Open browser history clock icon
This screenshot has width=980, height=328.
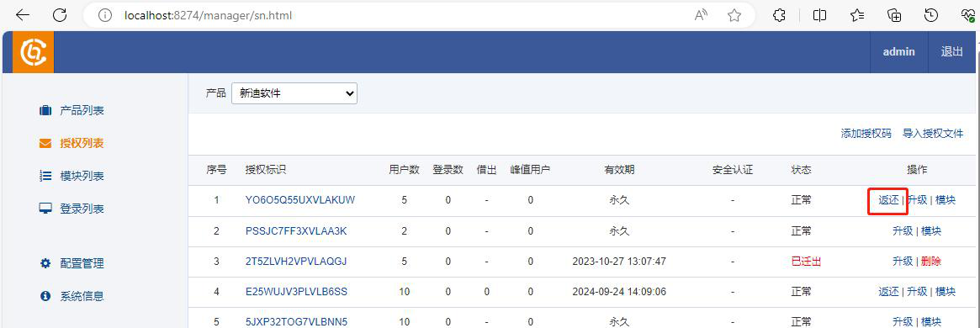click(930, 16)
